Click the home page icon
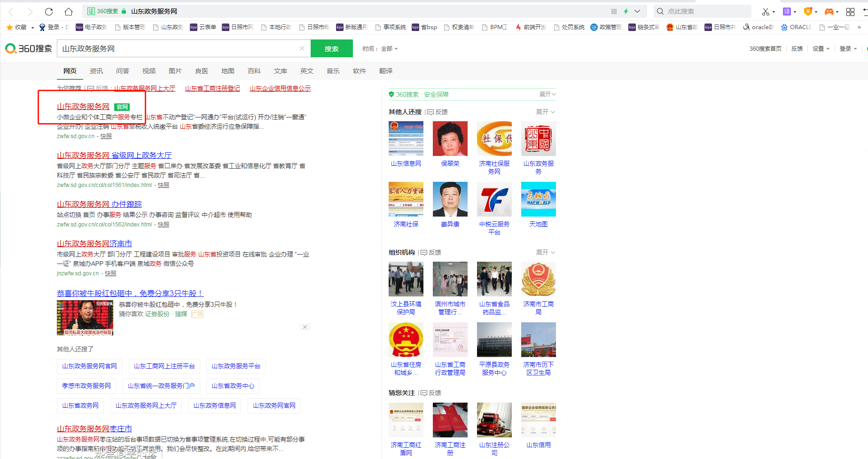The width and height of the screenshot is (868, 459). (x=69, y=12)
